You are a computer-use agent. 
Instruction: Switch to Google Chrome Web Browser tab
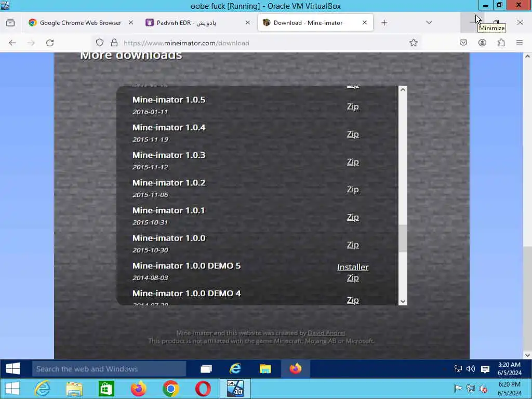tap(81, 23)
